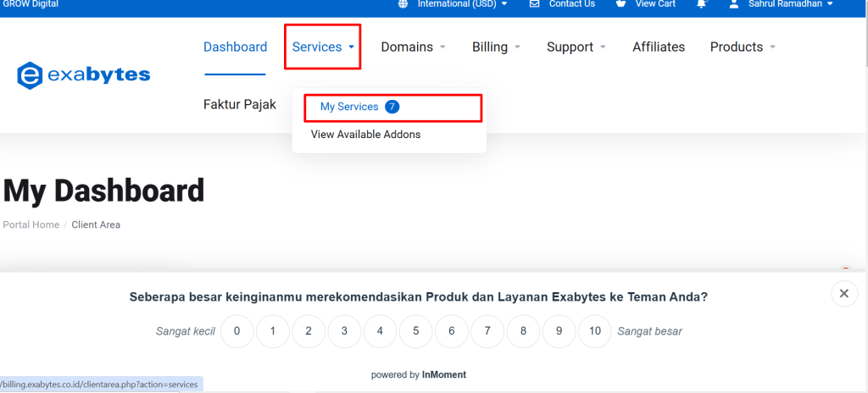Open the Billing dropdown menu
This screenshot has height=393, width=868.
point(496,47)
